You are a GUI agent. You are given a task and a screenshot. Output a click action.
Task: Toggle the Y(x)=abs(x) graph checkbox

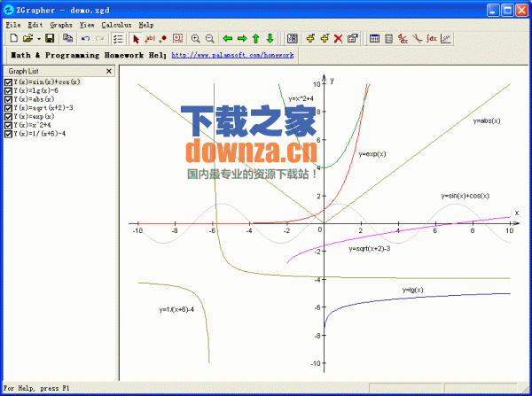8,99
